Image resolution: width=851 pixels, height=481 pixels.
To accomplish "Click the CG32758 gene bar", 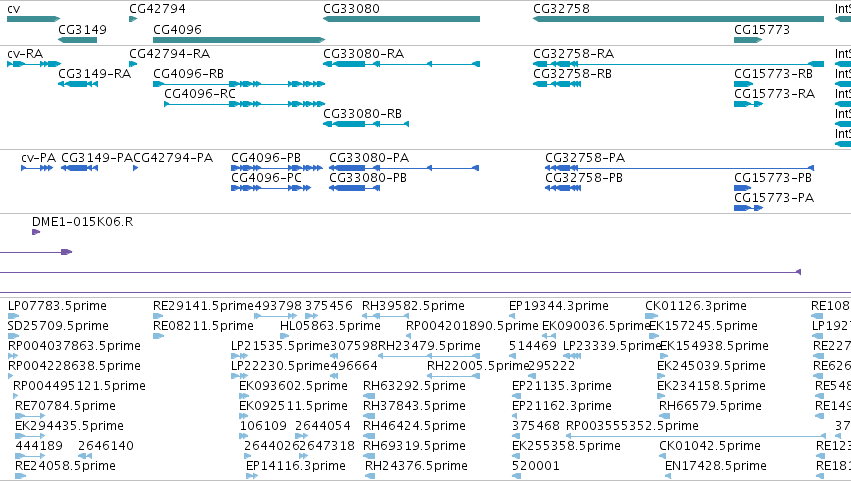I will [x=678, y=19].
